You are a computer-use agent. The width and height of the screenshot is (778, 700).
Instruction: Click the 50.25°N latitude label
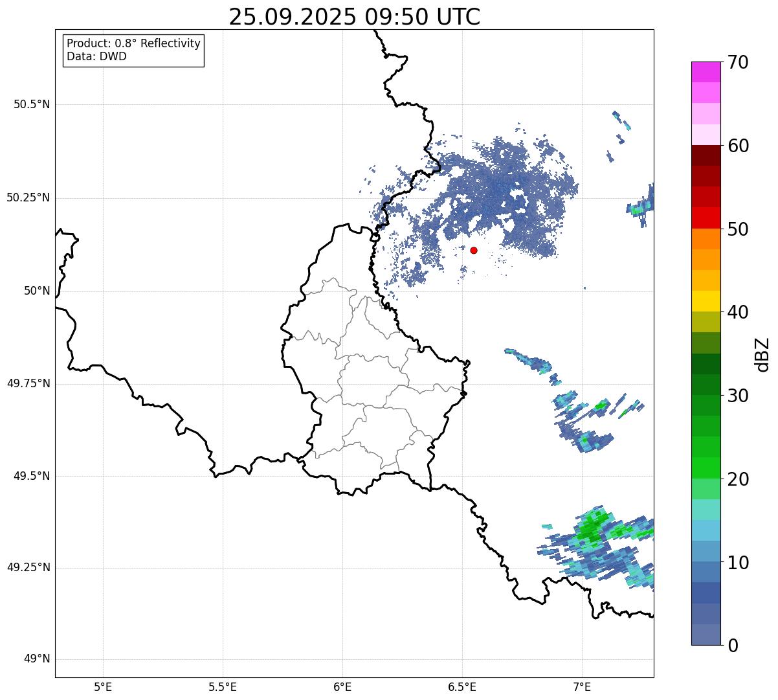[x=28, y=198]
